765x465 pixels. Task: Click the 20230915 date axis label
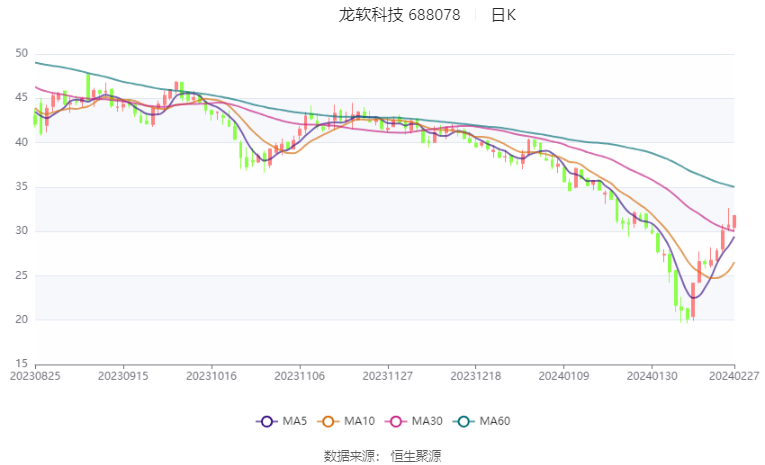(123, 376)
